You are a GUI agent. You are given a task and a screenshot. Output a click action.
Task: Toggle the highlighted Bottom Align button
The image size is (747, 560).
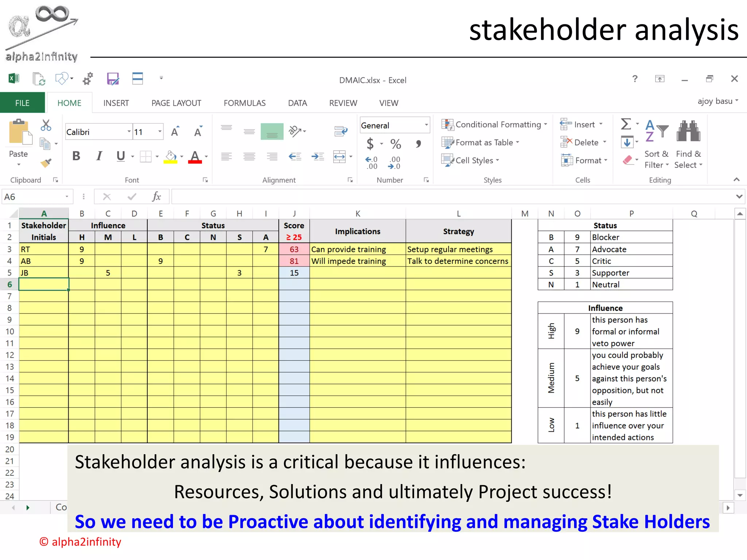[272, 131]
